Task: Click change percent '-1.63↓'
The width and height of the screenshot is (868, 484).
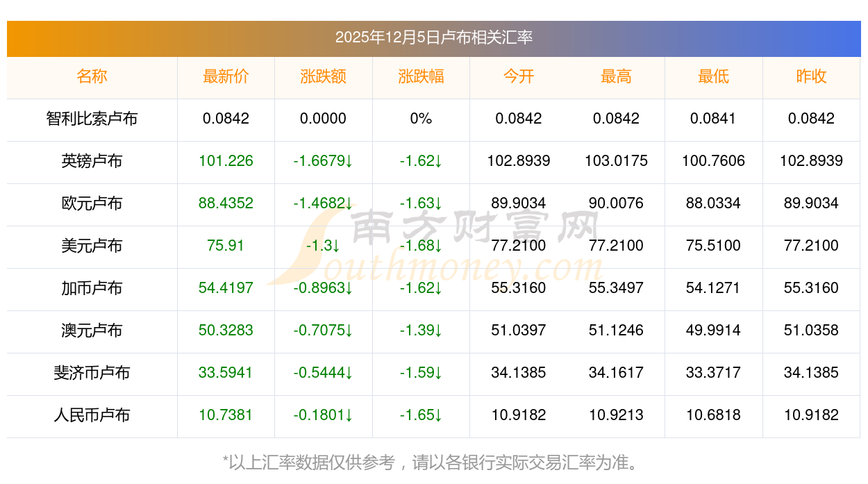Action: (421, 203)
